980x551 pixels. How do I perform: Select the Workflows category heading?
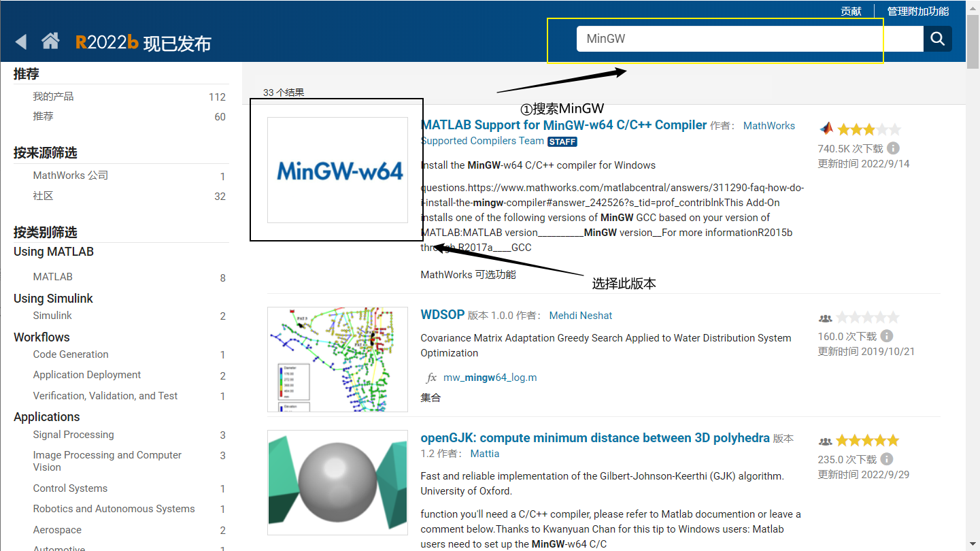(x=41, y=337)
